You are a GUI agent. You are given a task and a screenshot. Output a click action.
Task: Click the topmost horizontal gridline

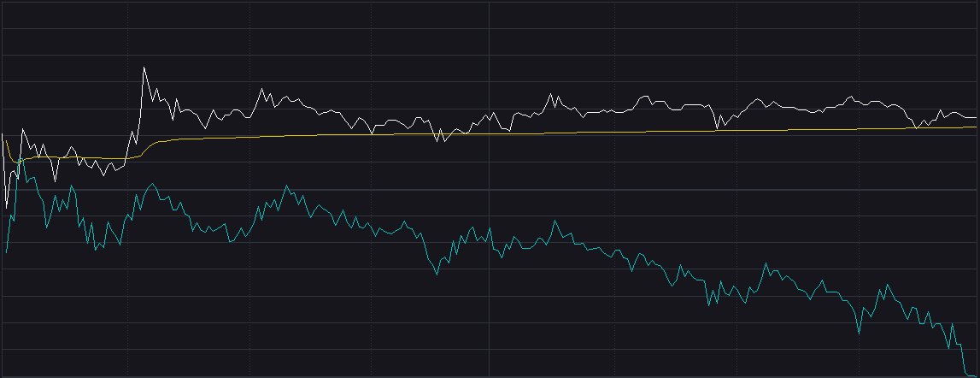tap(490, 29)
